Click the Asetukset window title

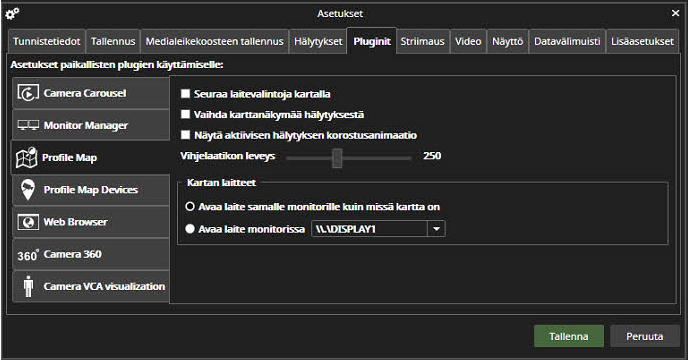click(x=340, y=14)
